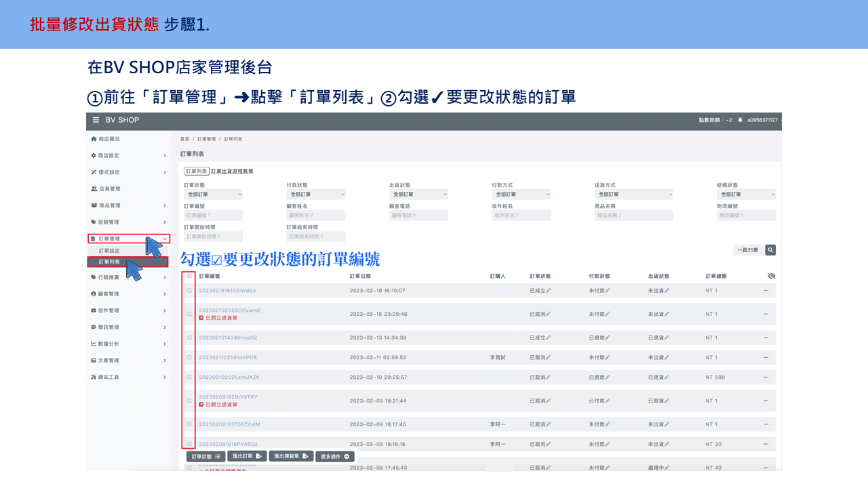Tick the select-all checkbox in the table header
Image resolution: width=868 pixels, height=488 pixels.
189,276
